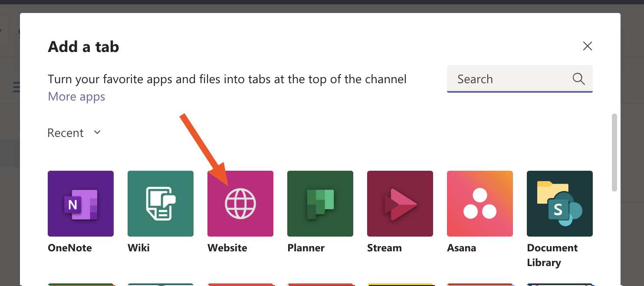
Task: Click the dialog's vertical scrollbar
Action: coord(614,152)
